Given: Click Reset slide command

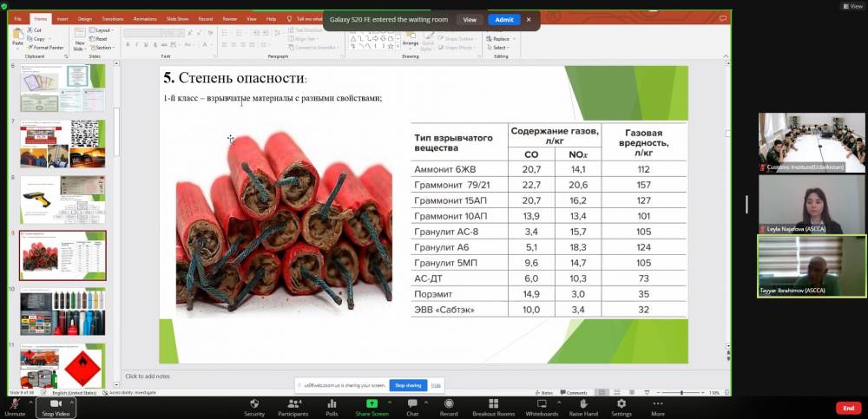Looking at the screenshot, I should tap(99, 39).
